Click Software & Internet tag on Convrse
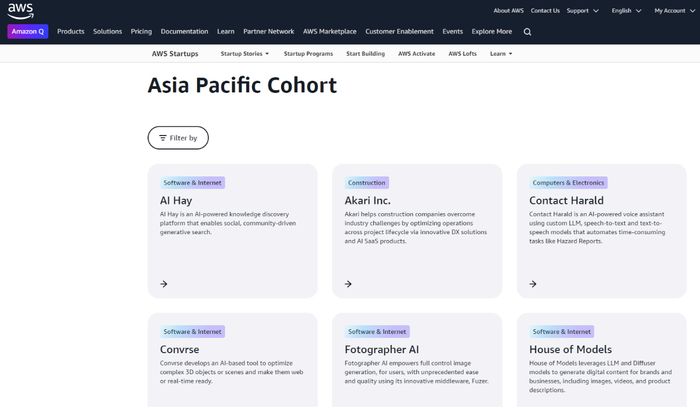This screenshot has height=417, width=700. click(192, 332)
